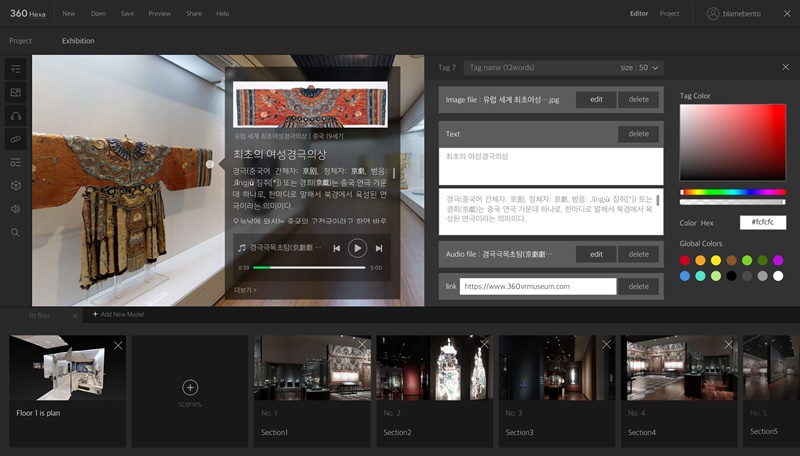
Task: Click the speaker sound icon in sidebar
Action: tap(16, 209)
